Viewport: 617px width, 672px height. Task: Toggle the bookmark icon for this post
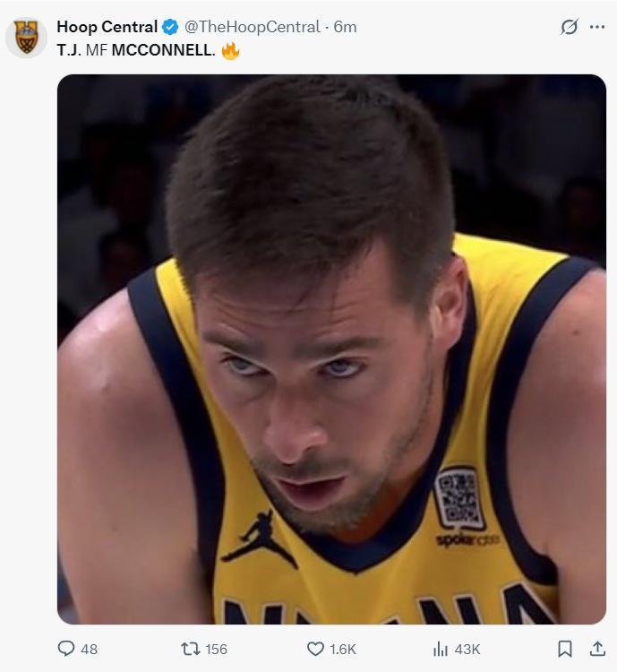565,649
